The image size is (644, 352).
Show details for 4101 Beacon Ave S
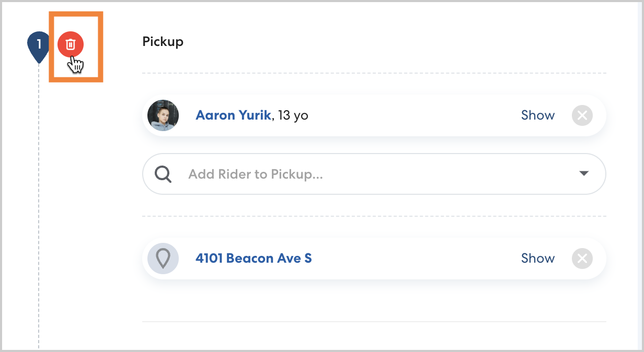point(537,259)
